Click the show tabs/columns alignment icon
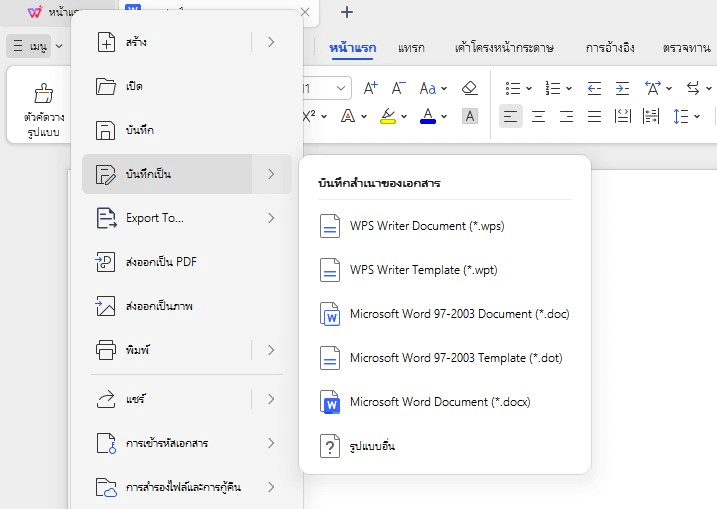The image size is (717, 509). click(x=651, y=116)
